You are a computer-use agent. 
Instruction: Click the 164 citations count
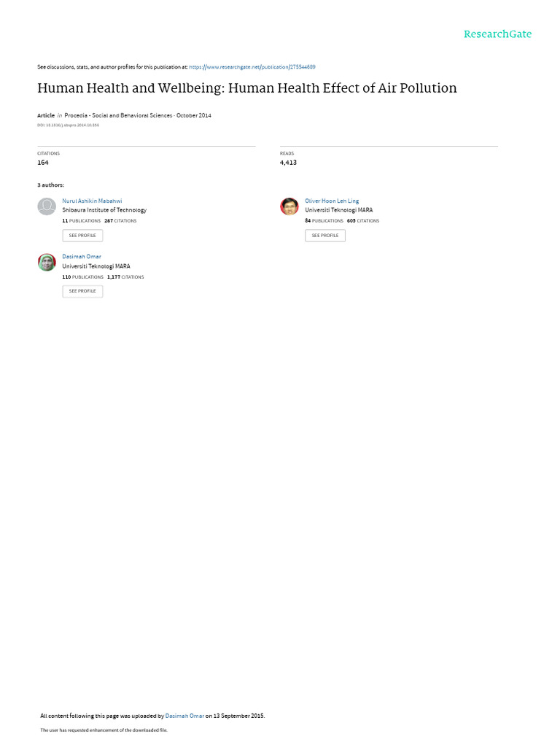43,163
